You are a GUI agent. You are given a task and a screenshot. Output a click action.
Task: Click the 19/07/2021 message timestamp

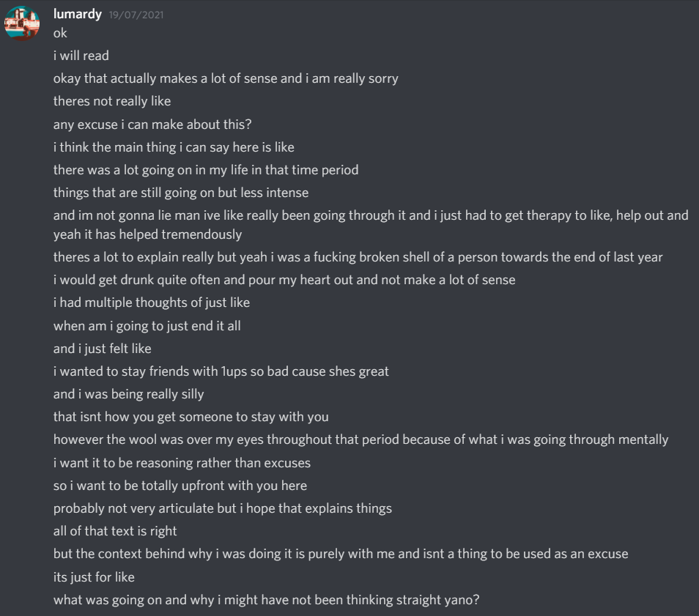pos(136,15)
